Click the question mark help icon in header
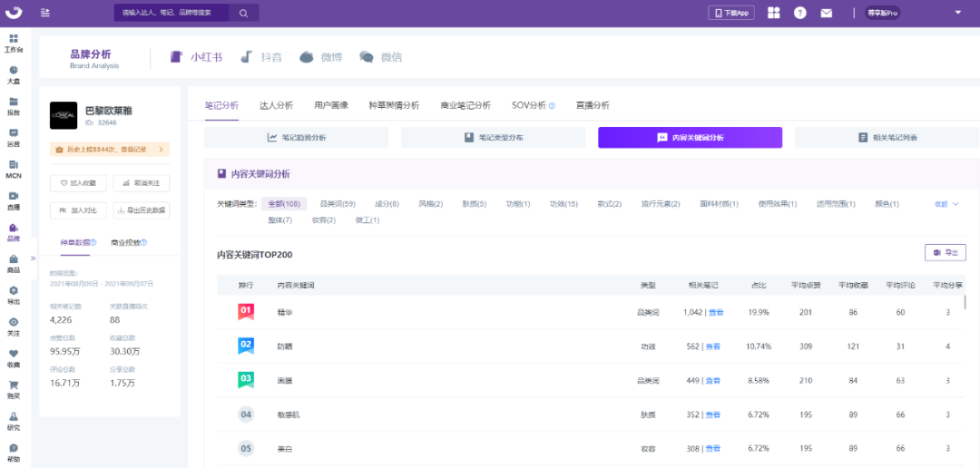The width and height of the screenshot is (980, 468). 800,13
